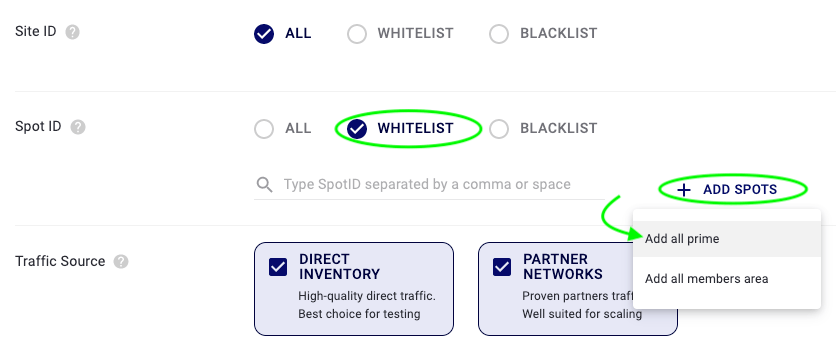Click the Partner Networks card title
This screenshot has width=836, height=363.
tap(562, 267)
